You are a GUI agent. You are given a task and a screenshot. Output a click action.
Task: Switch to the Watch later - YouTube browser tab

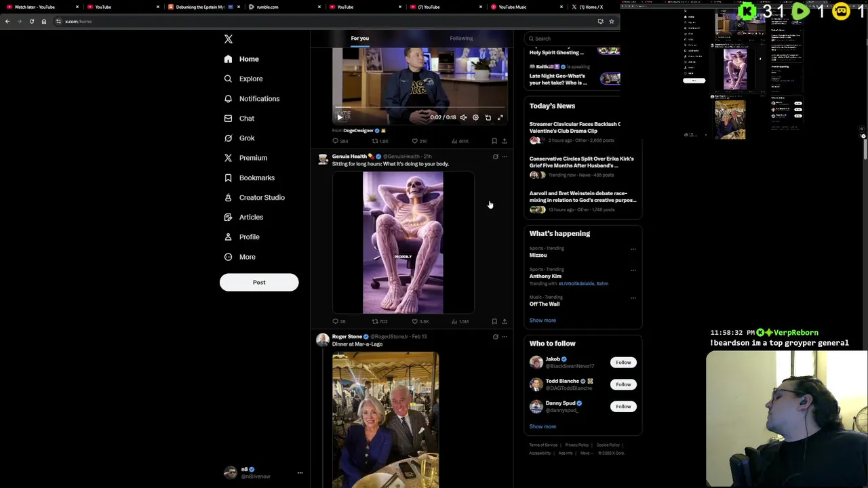[x=40, y=7]
